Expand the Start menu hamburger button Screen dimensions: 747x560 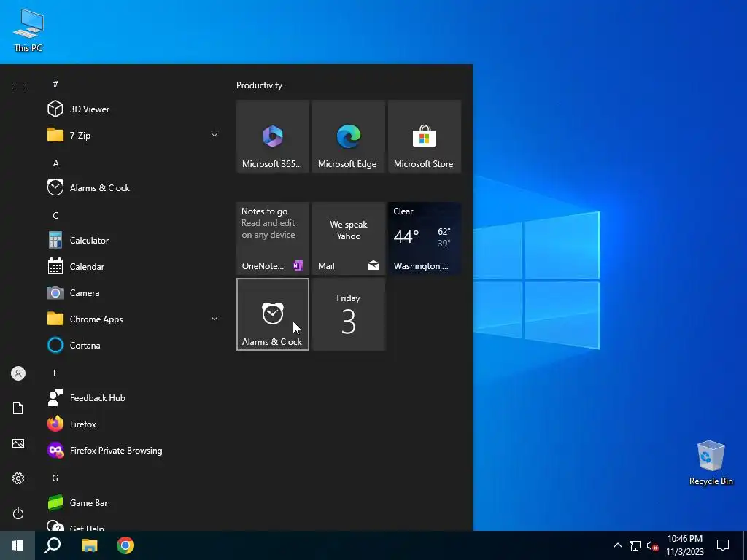click(x=18, y=85)
